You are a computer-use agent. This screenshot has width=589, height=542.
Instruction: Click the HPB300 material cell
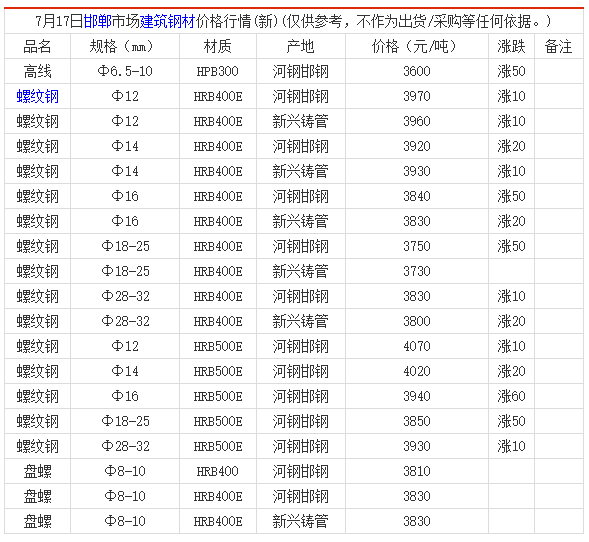coord(217,71)
